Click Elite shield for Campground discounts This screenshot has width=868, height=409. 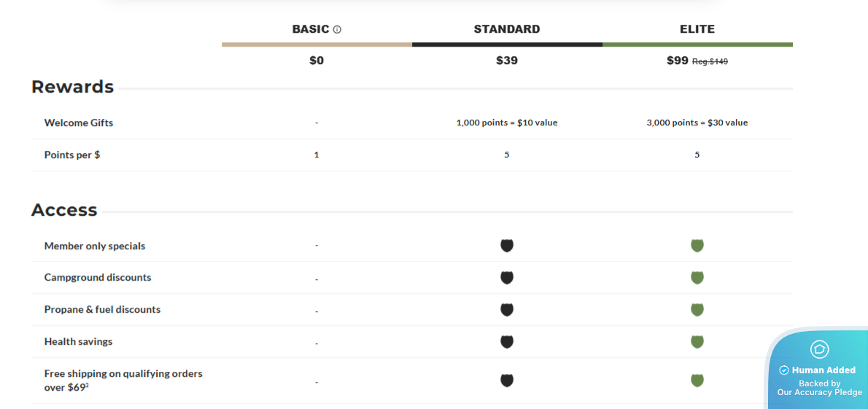tap(697, 278)
